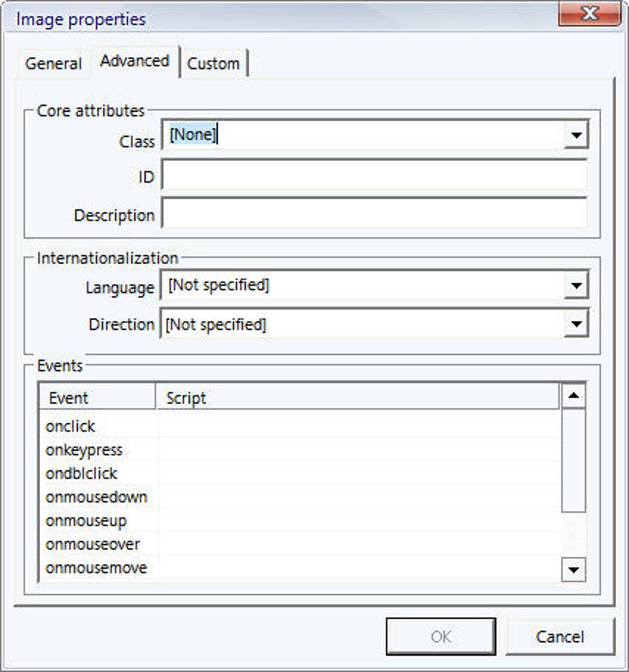Open the Language dropdown list
This screenshot has height=672, width=629.
pyautogui.click(x=576, y=286)
